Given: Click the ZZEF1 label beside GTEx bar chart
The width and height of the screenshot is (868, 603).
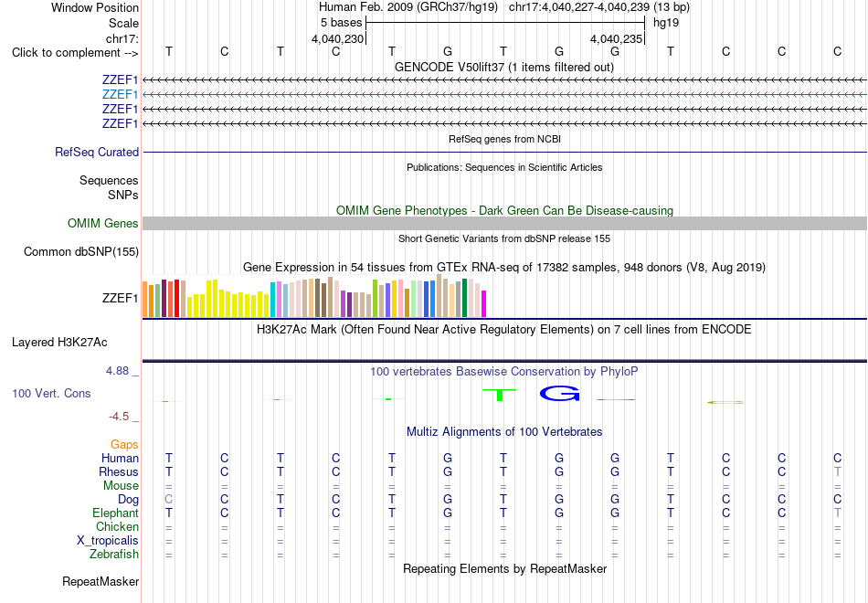Looking at the screenshot, I should (x=120, y=298).
